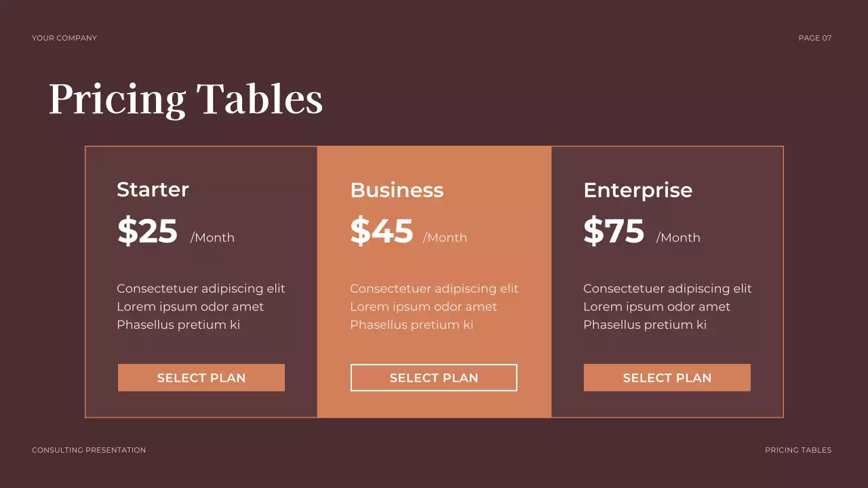868x488 pixels.
Task: Click the $45 price text
Action: (381, 231)
